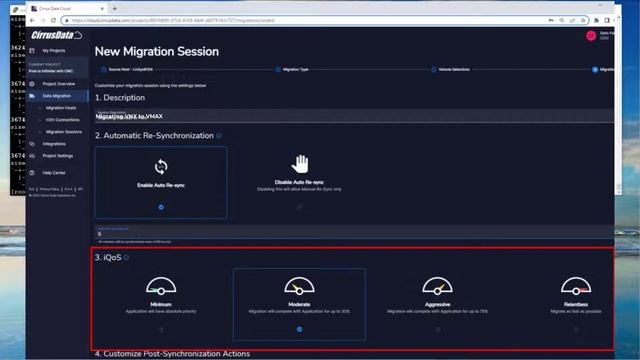Click the CirrusData logo
The image size is (640, 360).
tap(56, 36)
